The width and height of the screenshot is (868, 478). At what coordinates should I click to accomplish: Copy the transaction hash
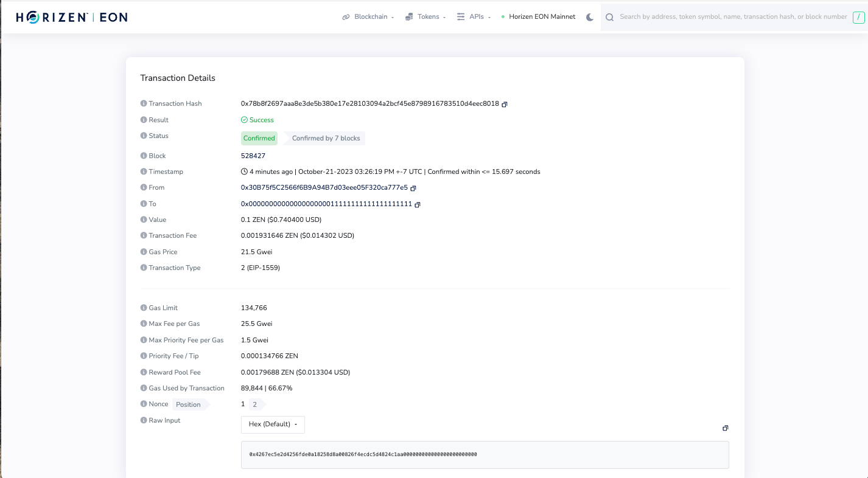(x=505, y=104)
